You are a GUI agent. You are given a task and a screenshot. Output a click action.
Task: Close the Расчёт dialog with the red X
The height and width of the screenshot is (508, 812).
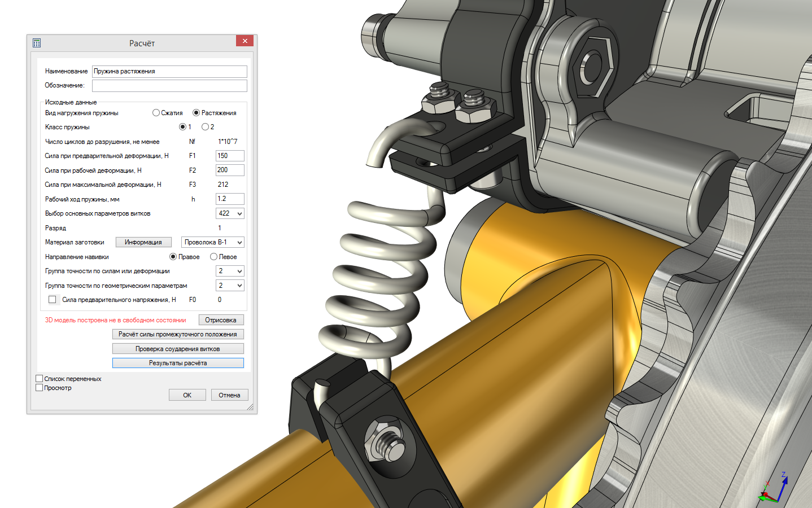point(245,41)
